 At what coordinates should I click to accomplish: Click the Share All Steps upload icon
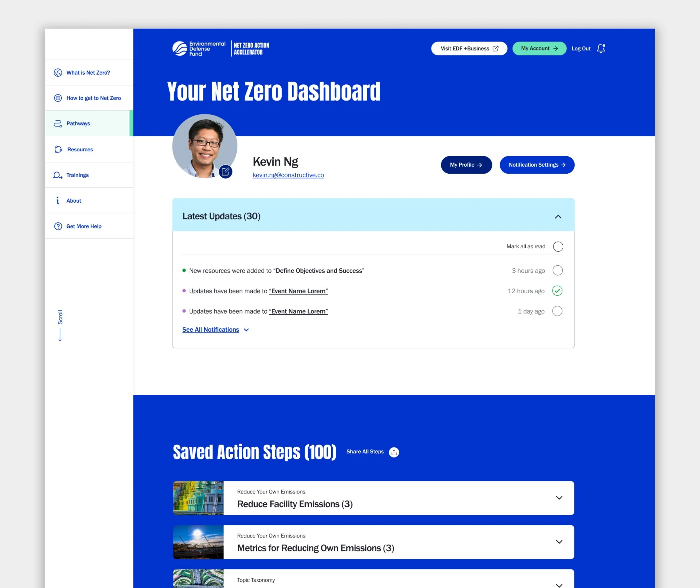[394, 452]
